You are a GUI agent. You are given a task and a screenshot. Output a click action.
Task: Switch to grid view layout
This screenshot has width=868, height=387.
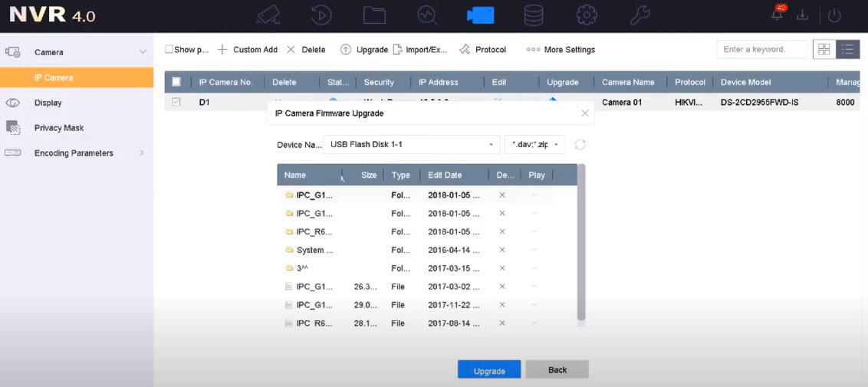click(824, 49)
